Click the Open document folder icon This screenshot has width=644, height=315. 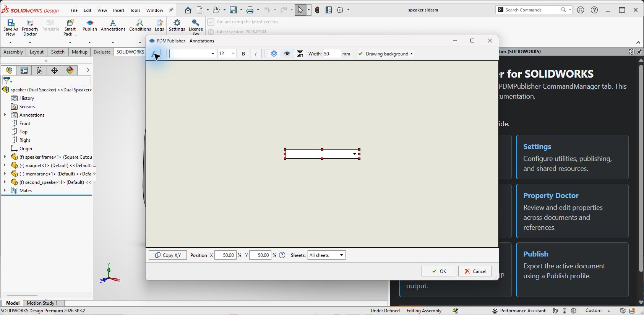(216, 10)
